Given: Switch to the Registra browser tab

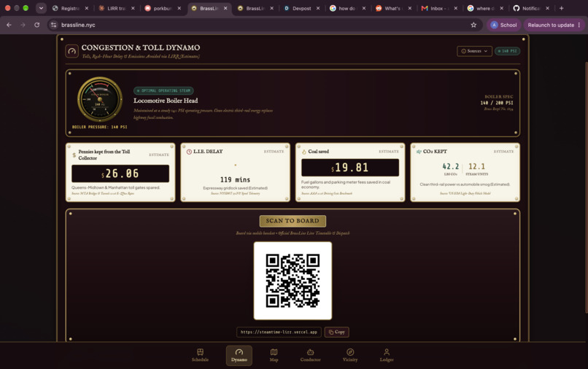Looking at the screenshot, I should [x=70, y=8].
